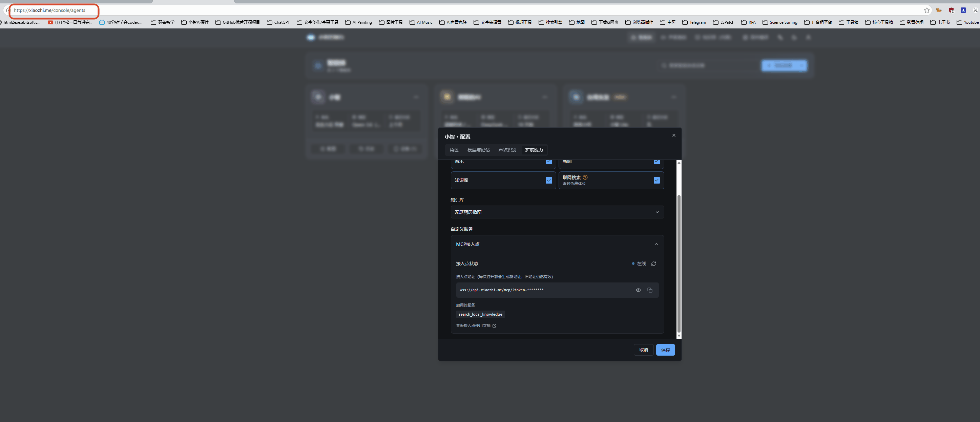Click the 保存 button
Image resolution: width=980 pixels, height=422 pixels.
(x=665, y=350)
